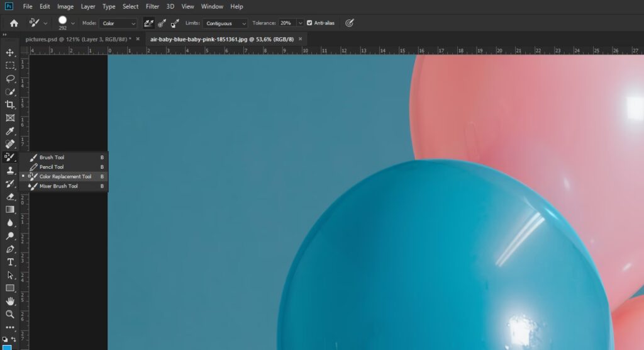The width and height of the screenshot is (644, 350).
Task: Toggle the Anti-alias checkbox
Action: point(309,23)
